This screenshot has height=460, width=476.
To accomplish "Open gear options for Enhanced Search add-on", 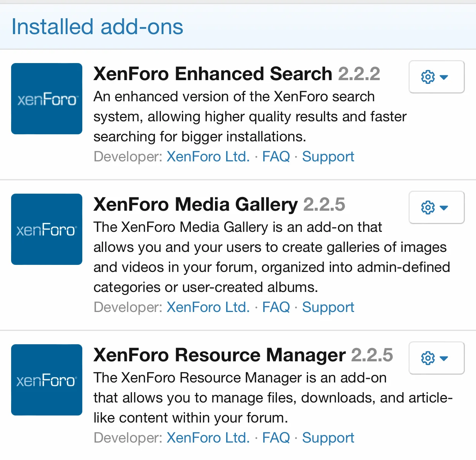I will (x=436, y=77).
